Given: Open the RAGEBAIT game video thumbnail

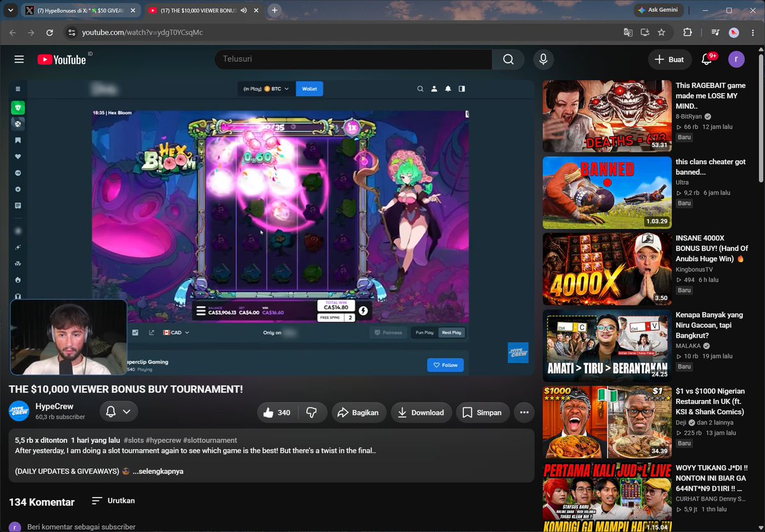Looking at the screenshot, I should click(x=607, y=116).
